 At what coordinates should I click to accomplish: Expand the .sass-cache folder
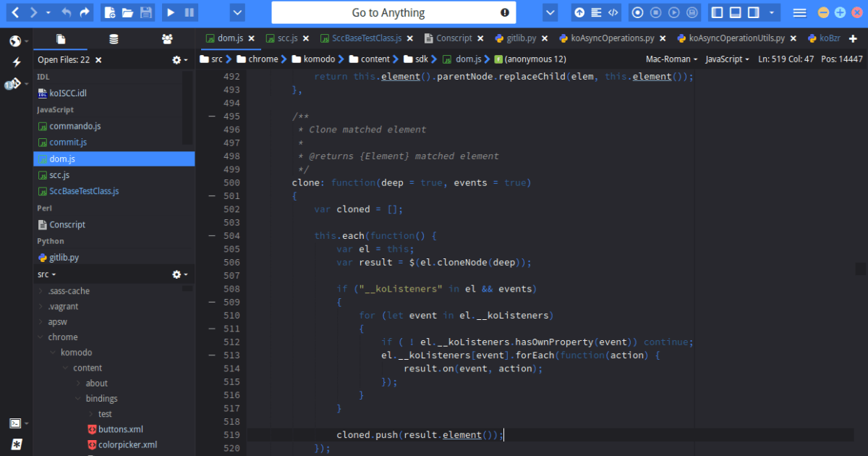click(x=41, y=291)
